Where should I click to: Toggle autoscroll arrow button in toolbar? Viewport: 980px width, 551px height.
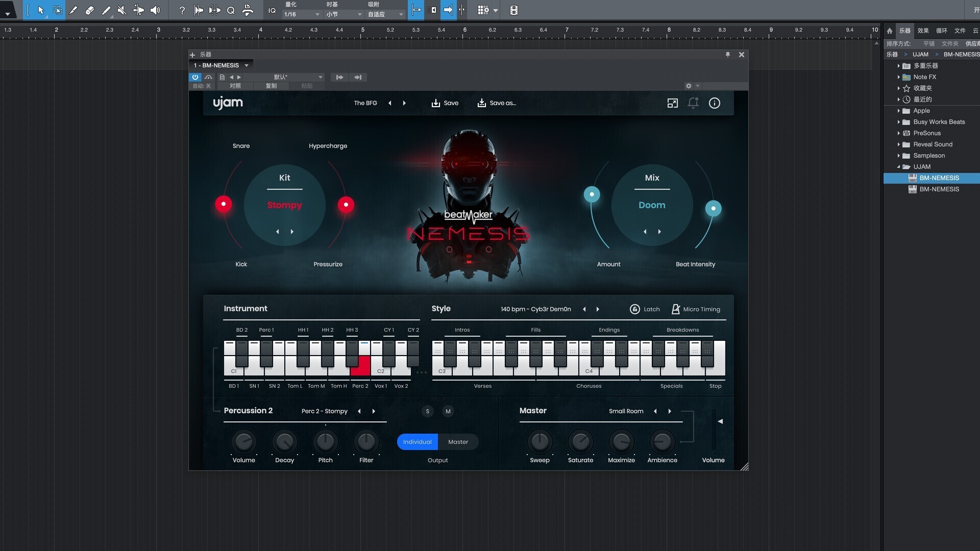pos(448,10)
